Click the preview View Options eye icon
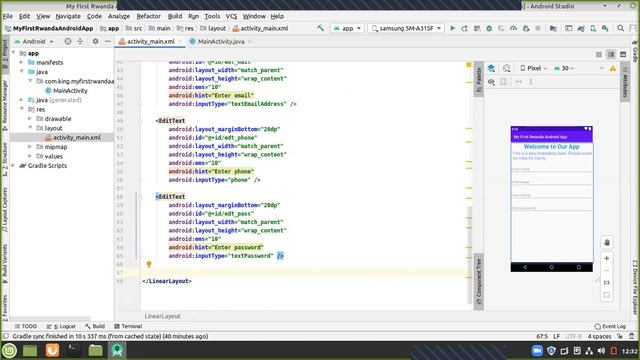 tap(491, 82)
